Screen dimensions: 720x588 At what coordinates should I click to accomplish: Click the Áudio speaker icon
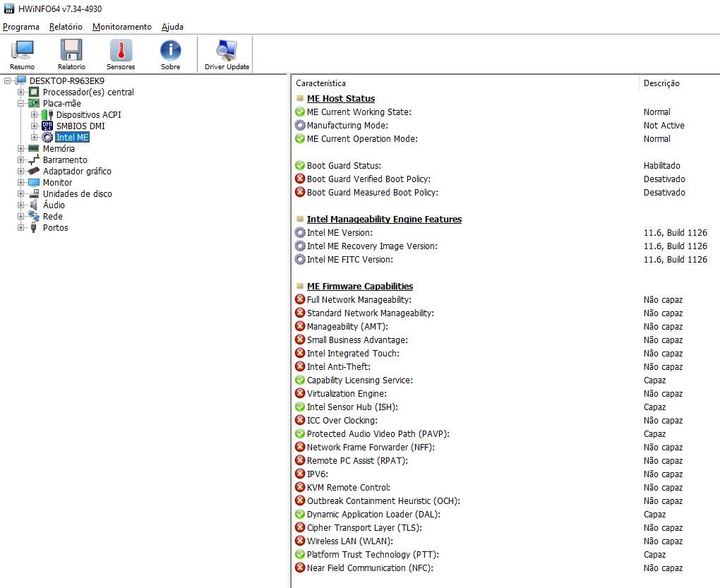click(x=33, y=205)
